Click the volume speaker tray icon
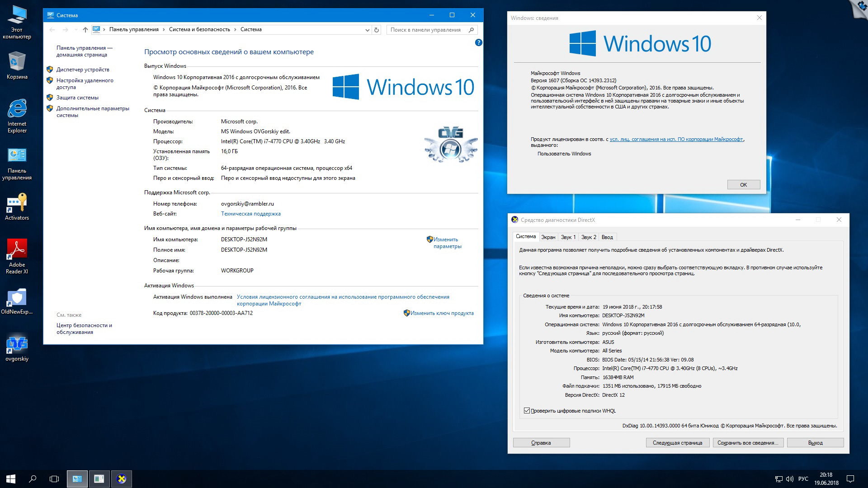868x488 pixels. pyautogui.click(x=790, y=479)
